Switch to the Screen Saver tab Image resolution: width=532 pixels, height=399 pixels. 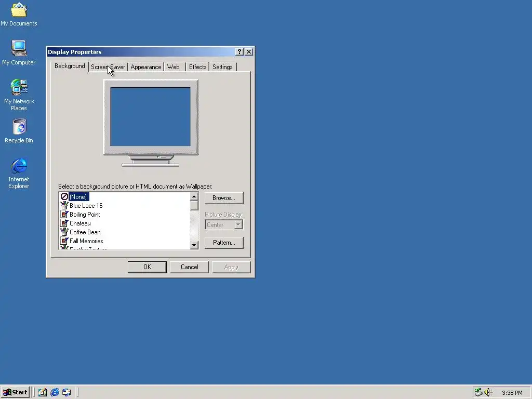[x=108, y=67]
